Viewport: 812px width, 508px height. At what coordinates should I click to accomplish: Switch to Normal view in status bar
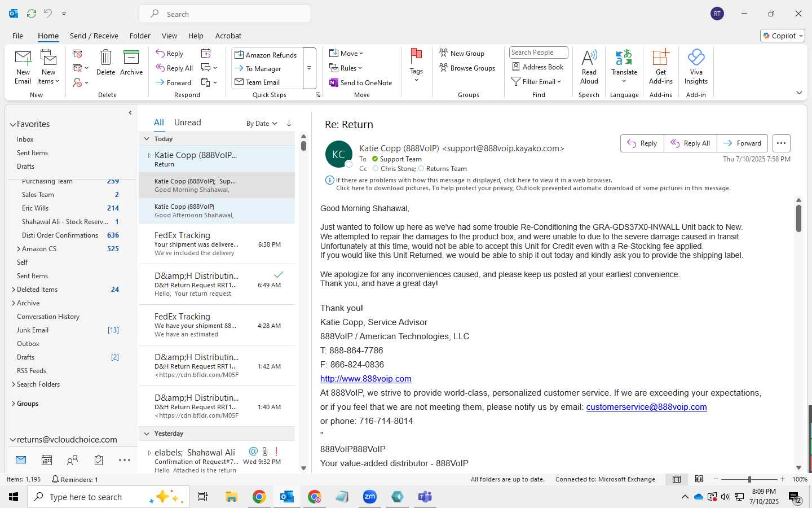(677, 479)
